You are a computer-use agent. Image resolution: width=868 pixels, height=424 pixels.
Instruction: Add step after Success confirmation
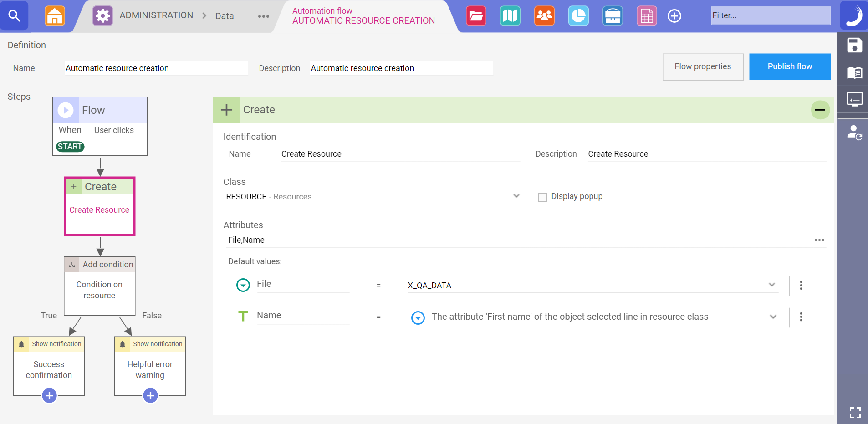click(x=49, y=395)
